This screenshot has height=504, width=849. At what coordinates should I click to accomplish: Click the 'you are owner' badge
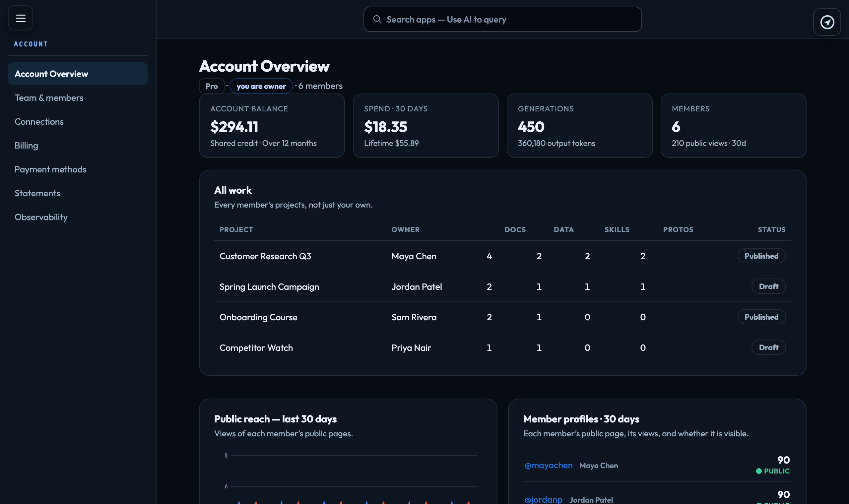click(261, 86)
